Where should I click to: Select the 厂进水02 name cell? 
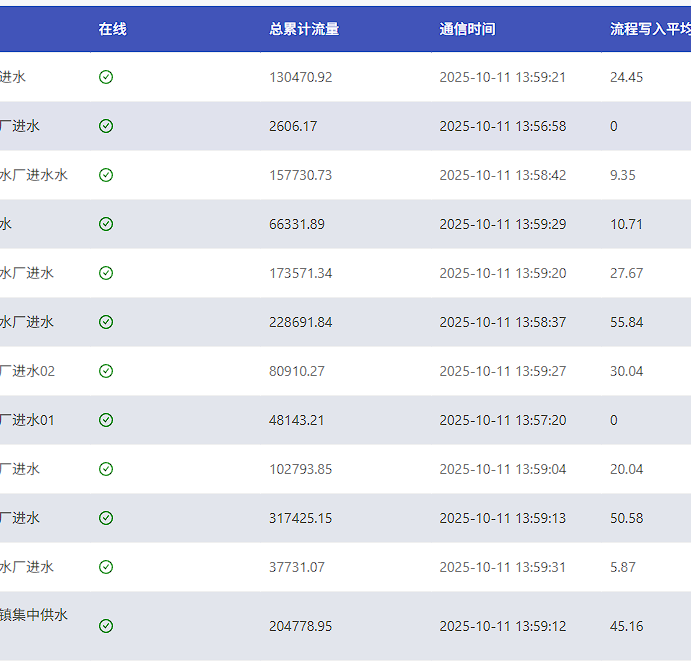coord(28,371)
